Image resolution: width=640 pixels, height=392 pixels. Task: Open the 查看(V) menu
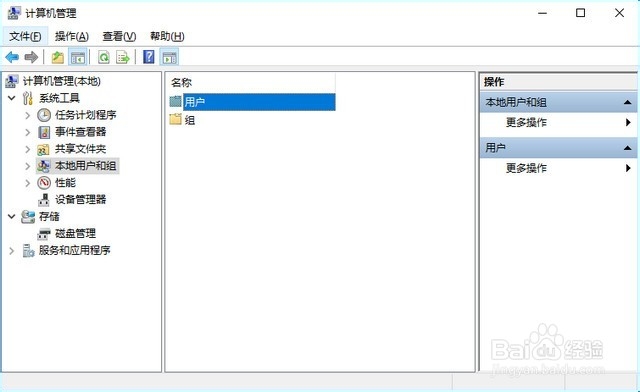click(119, 36)
